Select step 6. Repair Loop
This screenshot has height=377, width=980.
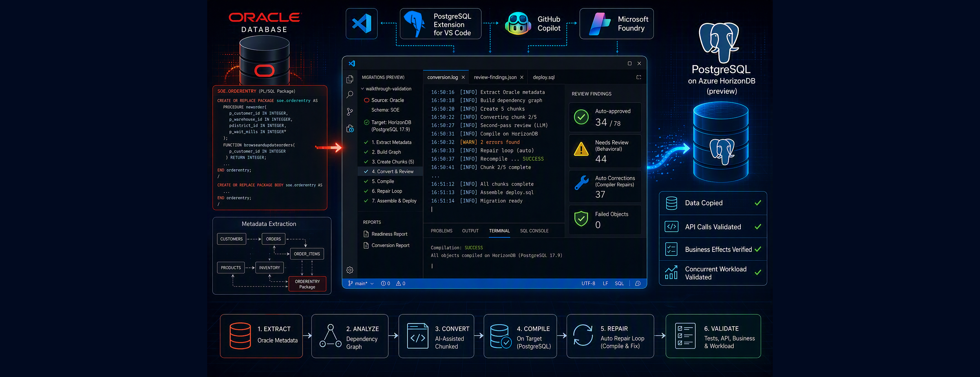coord(390,191)
